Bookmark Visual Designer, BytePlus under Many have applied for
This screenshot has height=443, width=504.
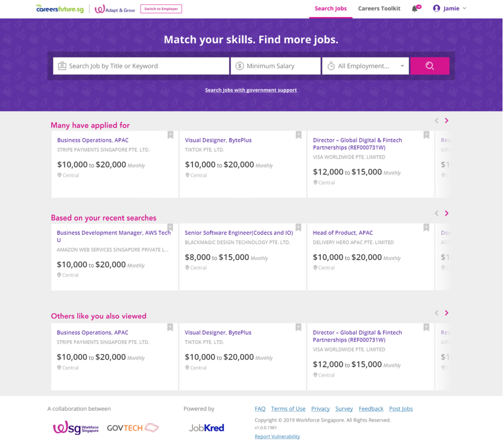(x=299, y=135)
